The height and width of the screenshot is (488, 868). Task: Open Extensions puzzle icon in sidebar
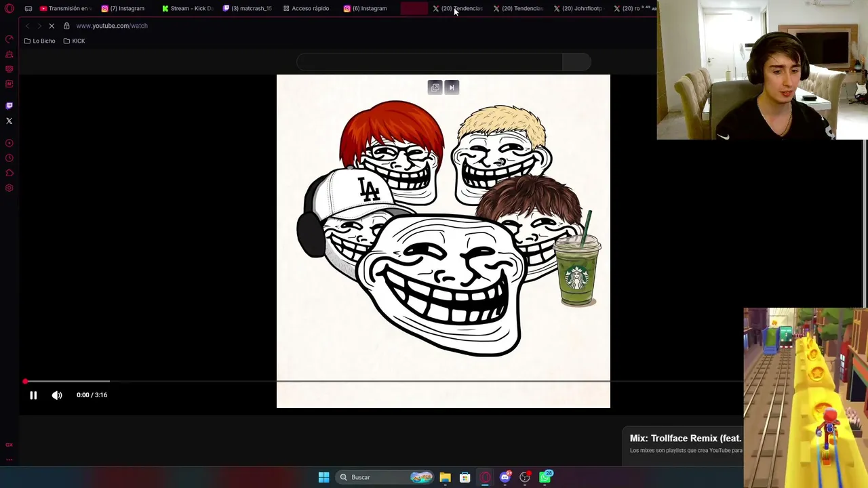9,173
